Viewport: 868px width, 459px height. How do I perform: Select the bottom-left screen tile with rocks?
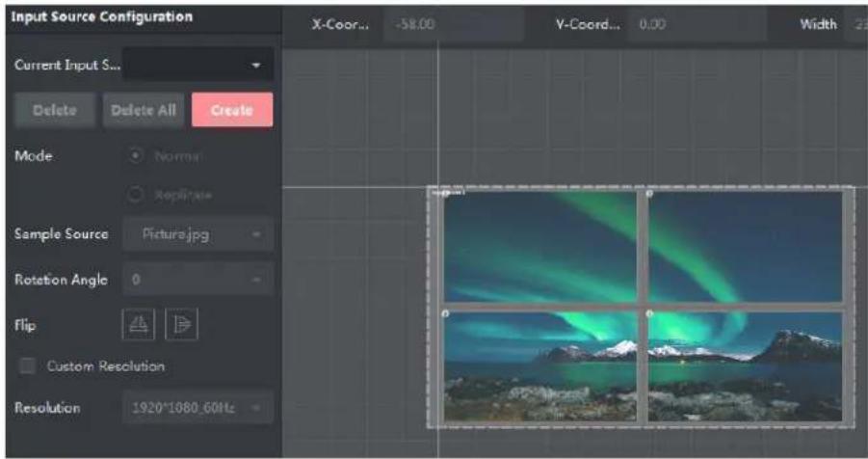point(540,366)
